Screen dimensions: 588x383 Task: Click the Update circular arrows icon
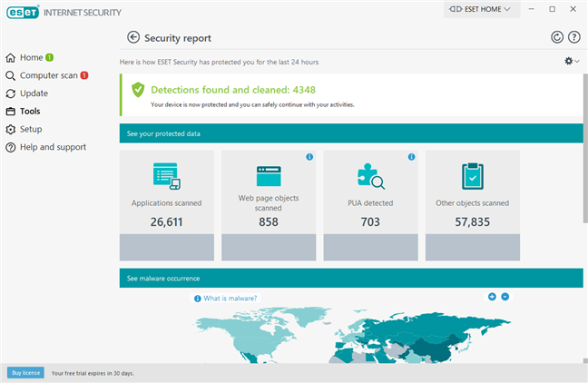(11, 93)
